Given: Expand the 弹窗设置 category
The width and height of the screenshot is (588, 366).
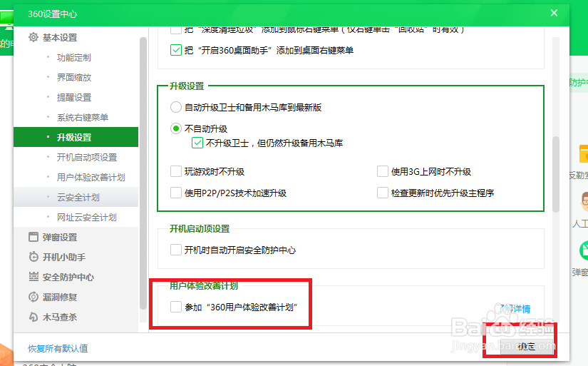Looking at the screenshot, I should click(x=60, y=238).
